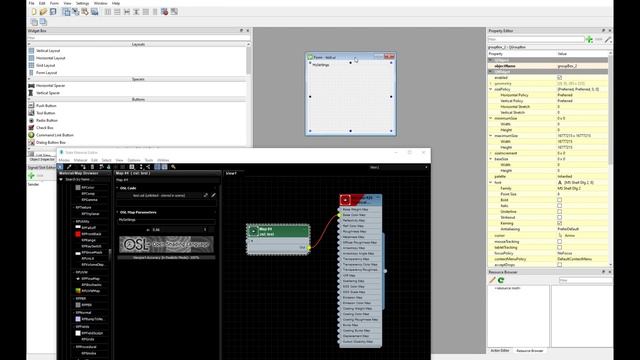Select the Grid Layout widget entry
Image resolution: width=640 pixels, height=360 pixels.
tap(45, 65)
